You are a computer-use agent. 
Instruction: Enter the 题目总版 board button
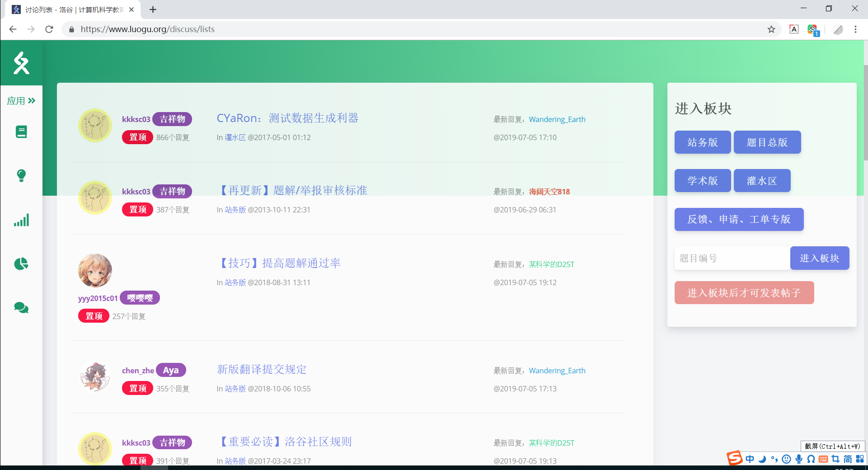pos(767,142)
